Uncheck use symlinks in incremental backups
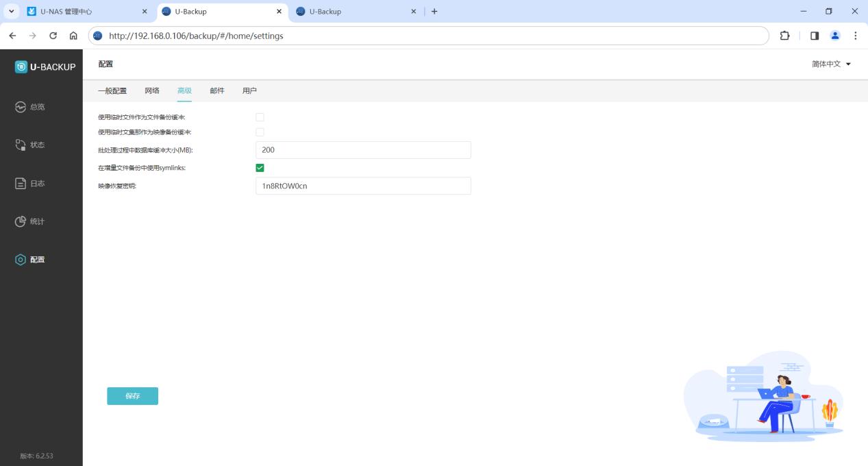The image size is (868, 466). coord(260,168)
